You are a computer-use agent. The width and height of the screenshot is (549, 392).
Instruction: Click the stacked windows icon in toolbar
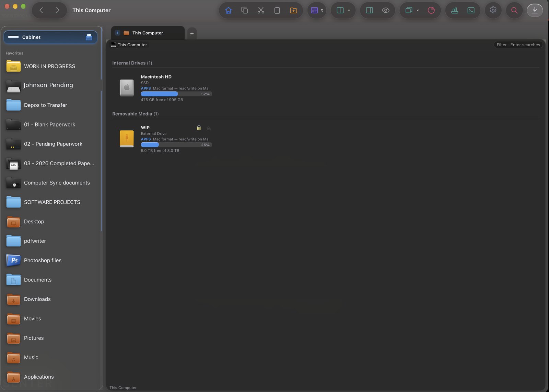pos(409,10)
